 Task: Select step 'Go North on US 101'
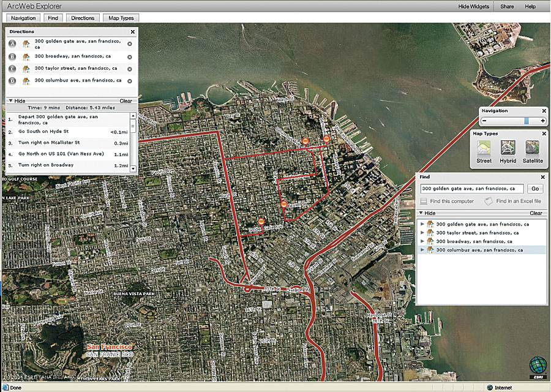[x=68, y=154]
